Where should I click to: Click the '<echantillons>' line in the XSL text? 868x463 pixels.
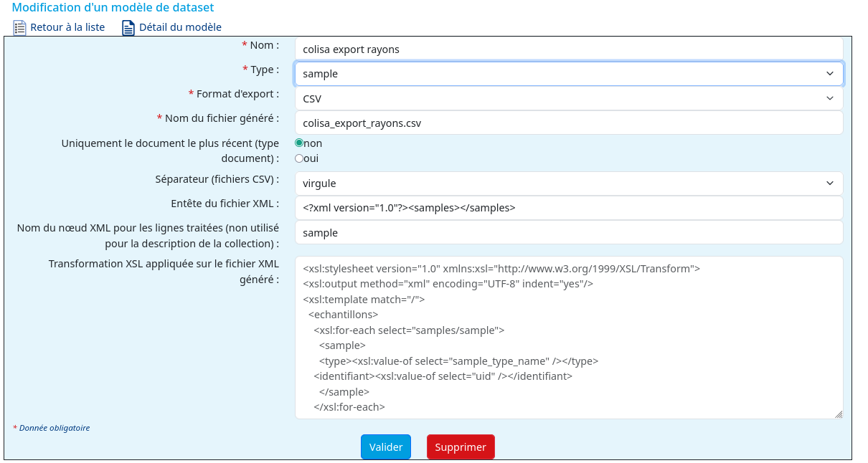click(x=344, y=315)
